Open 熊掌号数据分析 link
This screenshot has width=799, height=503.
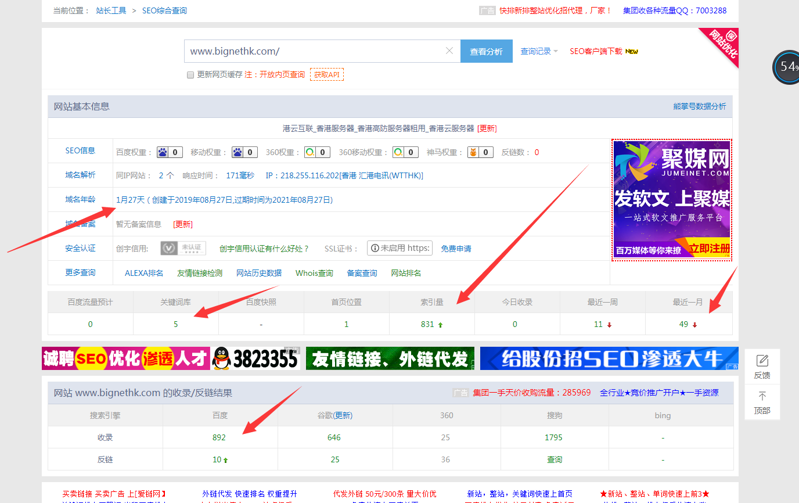699,107
